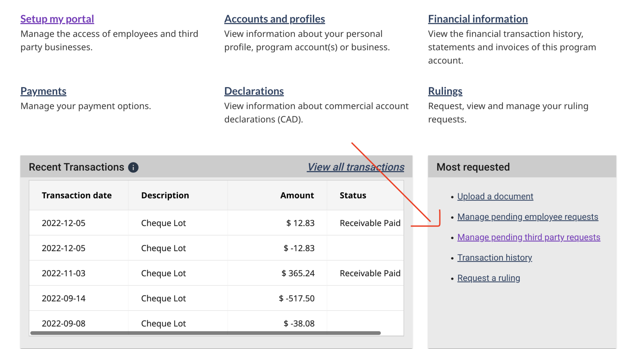644x349 pixels.
Task: Open Accounts and profiles
Action: click(x=275, y=19)
